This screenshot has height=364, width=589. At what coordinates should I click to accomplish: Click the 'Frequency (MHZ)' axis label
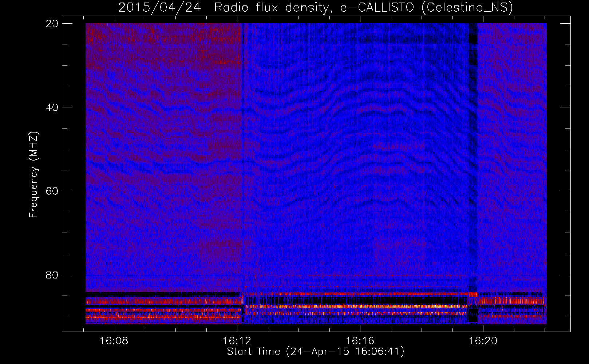point(33,175)
